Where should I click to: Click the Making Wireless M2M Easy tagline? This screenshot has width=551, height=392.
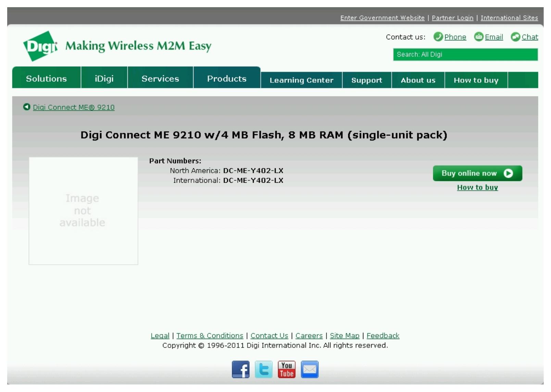138,46
